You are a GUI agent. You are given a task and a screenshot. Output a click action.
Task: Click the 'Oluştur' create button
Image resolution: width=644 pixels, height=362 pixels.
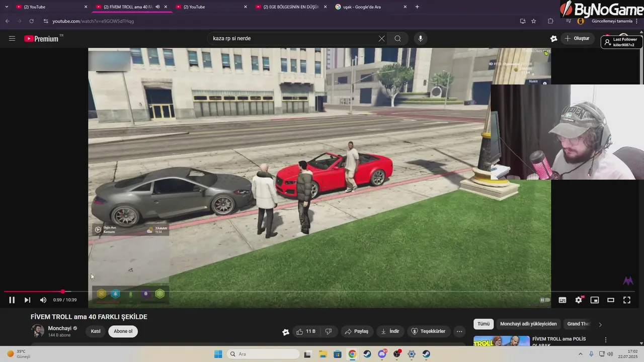[577, 39]
